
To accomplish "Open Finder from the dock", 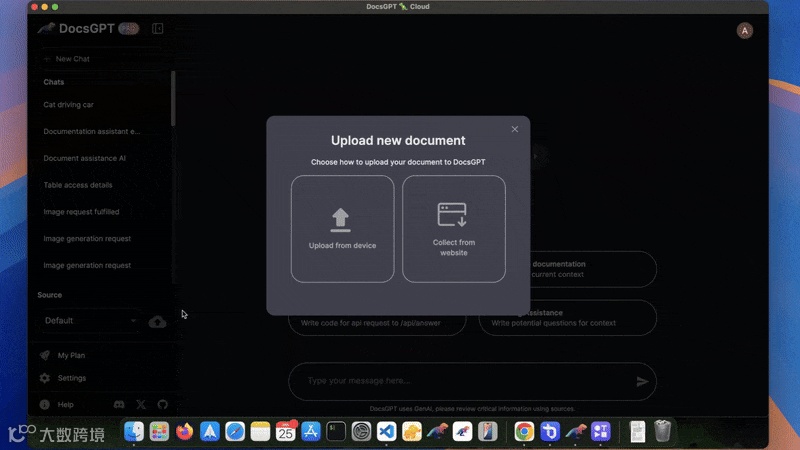I will [134, 432].
